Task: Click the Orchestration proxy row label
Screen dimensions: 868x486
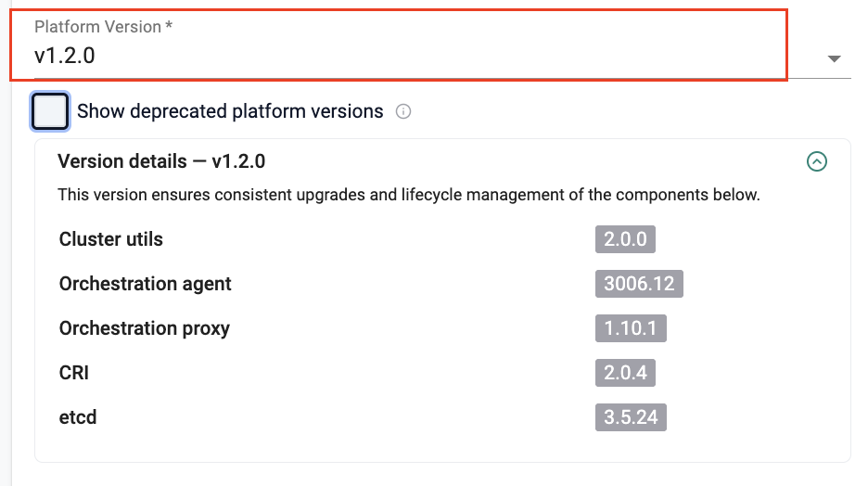Action: 145,328
